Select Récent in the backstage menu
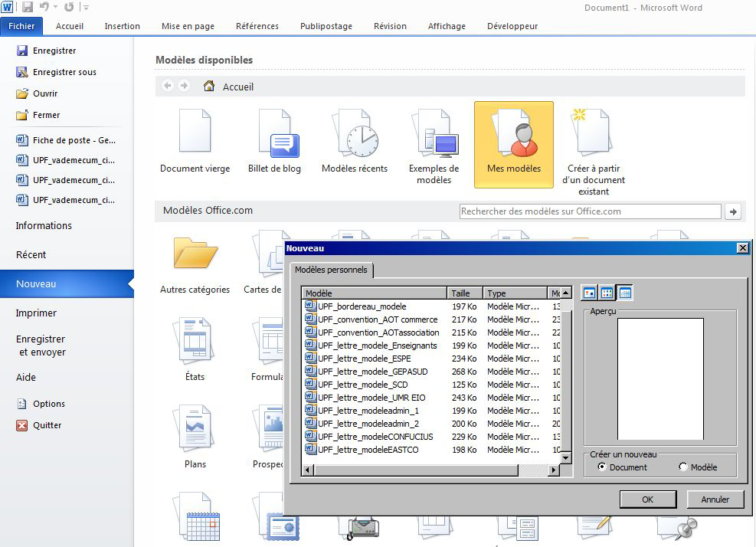 (x=31, y=254)
